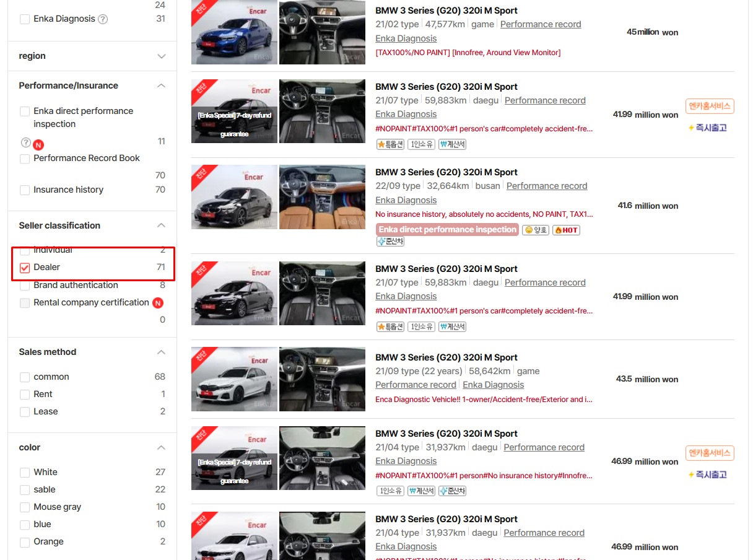The image size is (753, 560).
Task: Select the Rent sales method checkbox
Action: tap(25, 395)
